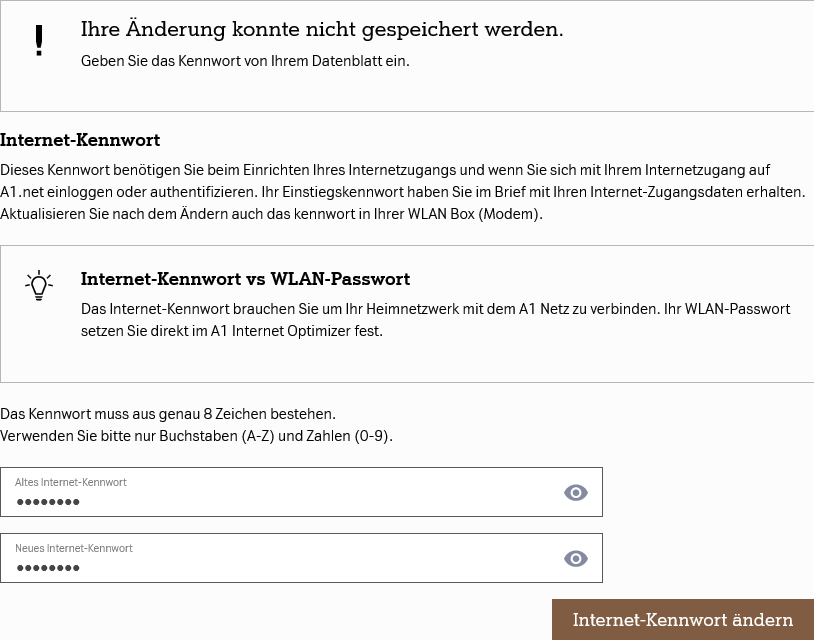Viewport: 814px width, 640px height.
Task: Reveal the Altes Internet-Kennwort with the eye icon
Action: [576, 493]
